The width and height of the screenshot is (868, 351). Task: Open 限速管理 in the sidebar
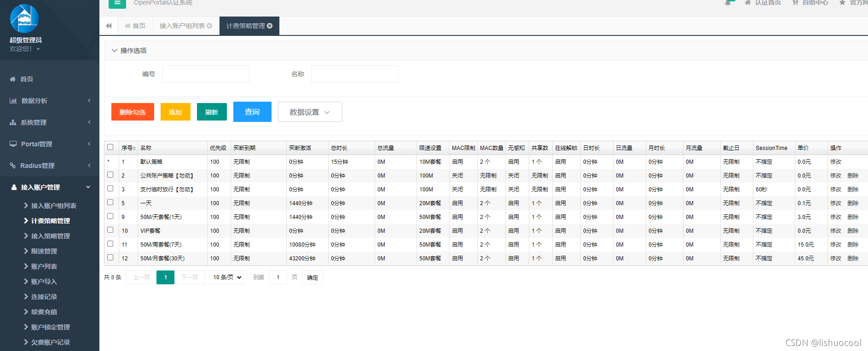[x=44, y=251]
